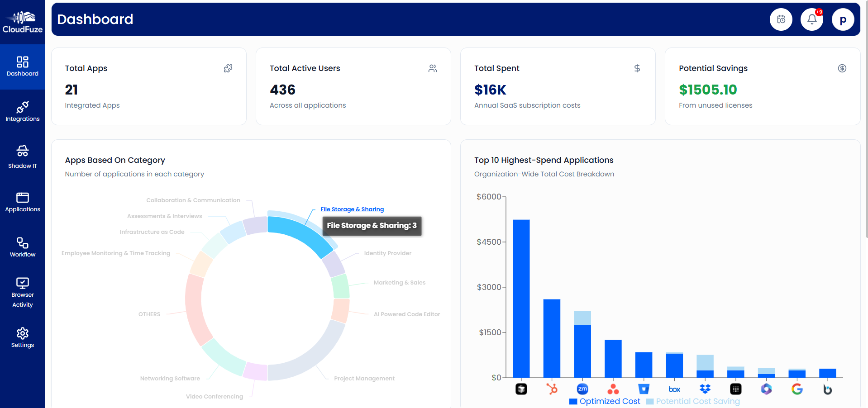Click the Identity Provider category label
Viewport: 868px width, 408px height.
pyautogui.click(x=388, y=253)
